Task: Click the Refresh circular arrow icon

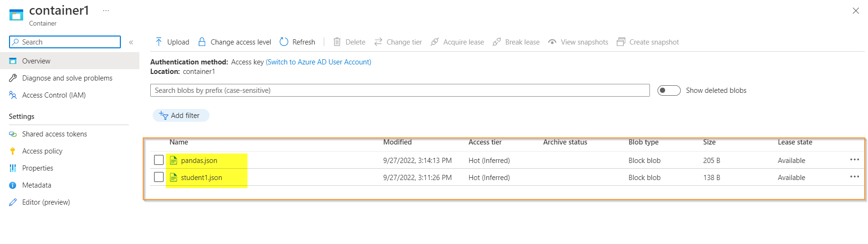Action: click(284, 42)
